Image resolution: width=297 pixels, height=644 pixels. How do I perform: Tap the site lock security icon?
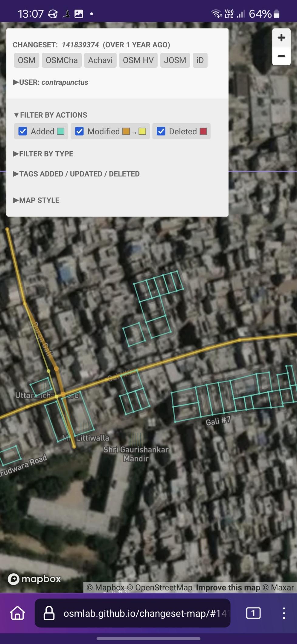49,613
